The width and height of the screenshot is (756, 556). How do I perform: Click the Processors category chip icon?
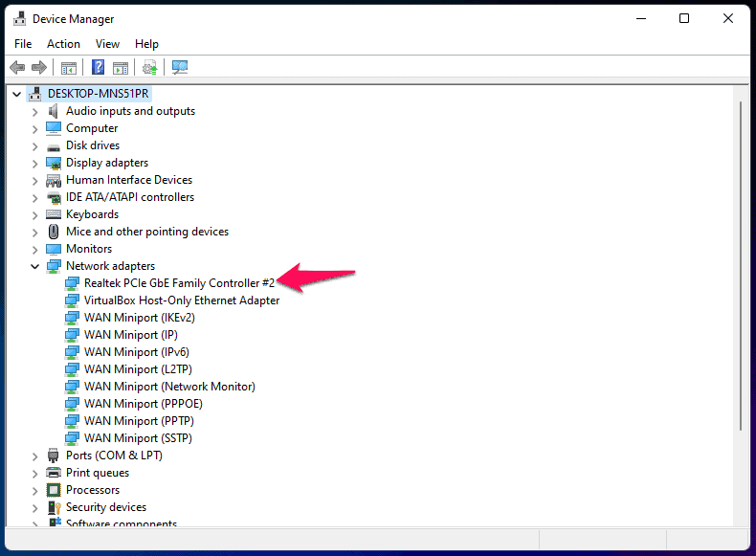[54, 490]
